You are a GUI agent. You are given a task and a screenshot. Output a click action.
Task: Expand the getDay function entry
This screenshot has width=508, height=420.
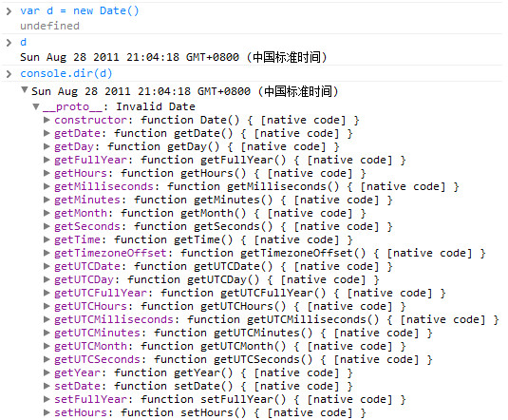(x=47, y=146)
